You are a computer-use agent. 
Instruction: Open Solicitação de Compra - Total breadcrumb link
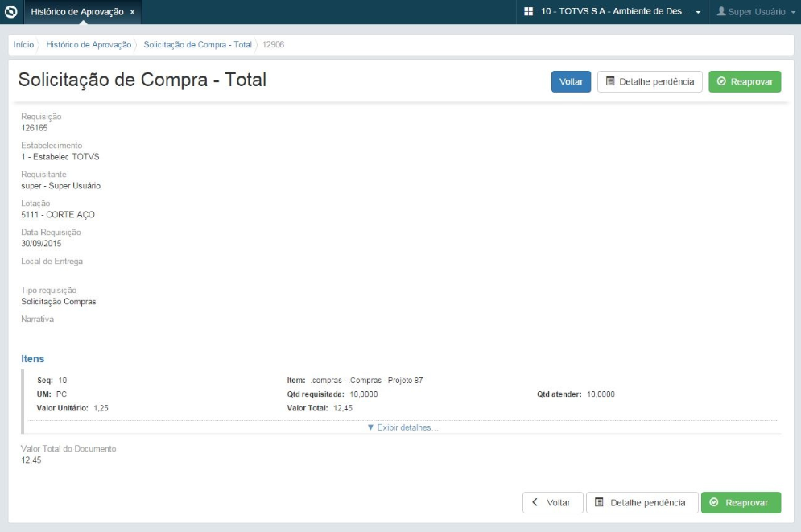pos(198,44)
